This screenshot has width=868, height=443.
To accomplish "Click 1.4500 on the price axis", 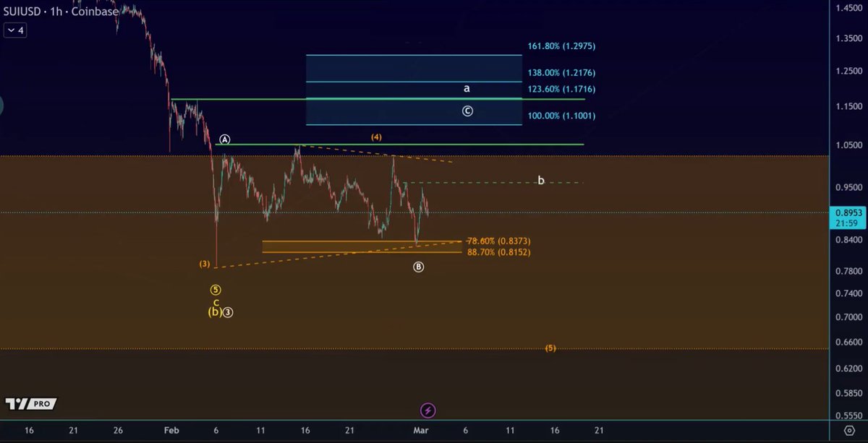I will click(x=849, y=8).
